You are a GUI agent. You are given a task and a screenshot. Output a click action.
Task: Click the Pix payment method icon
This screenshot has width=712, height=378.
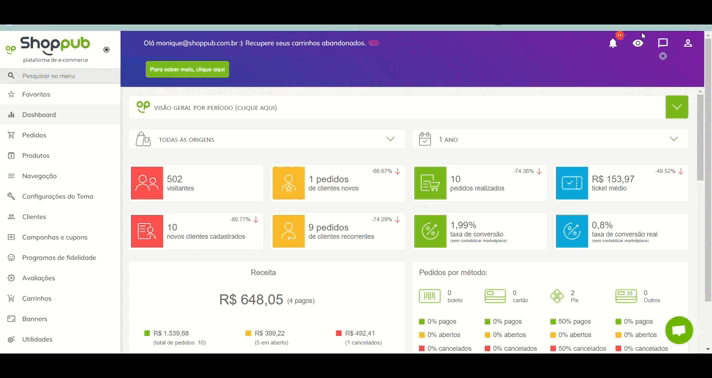pos(557,296)
